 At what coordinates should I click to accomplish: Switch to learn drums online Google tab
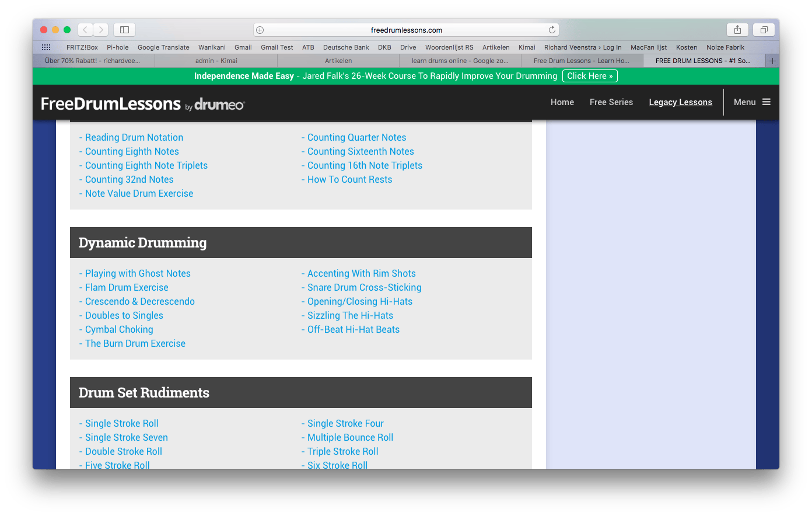[x=460, y=61]
